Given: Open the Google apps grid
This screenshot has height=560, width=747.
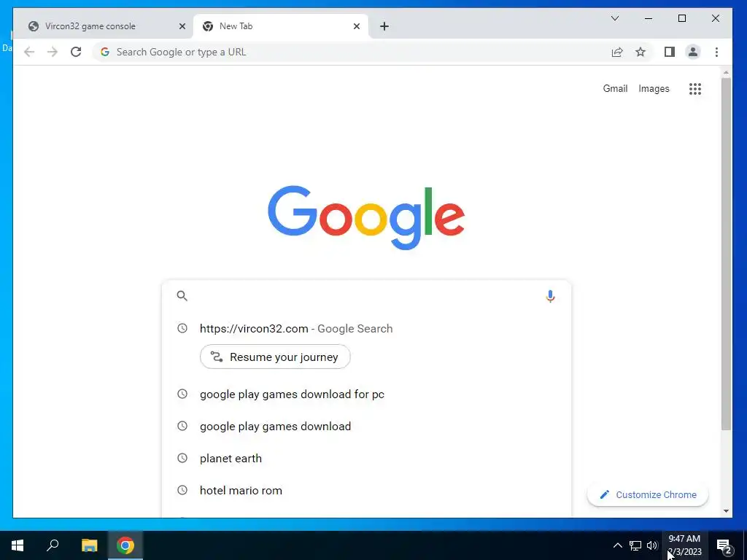Looking at the screenshot, I should pyautogui.click(x=694, y=88).
